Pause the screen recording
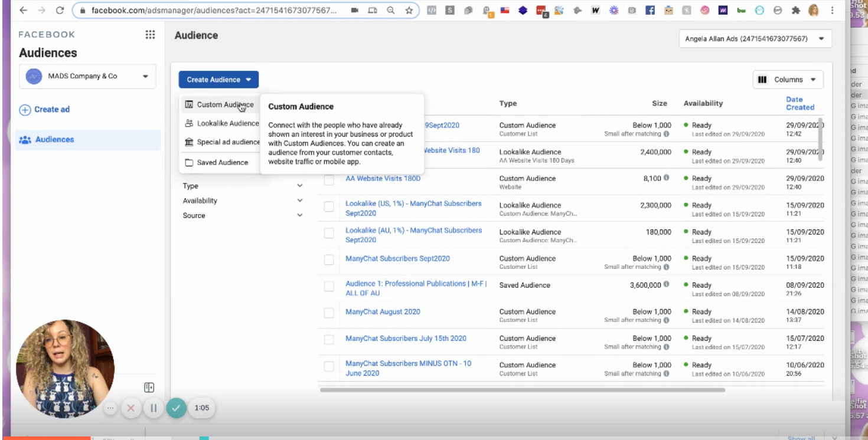This screenshot has height=440, width=868. coord(154,408)
